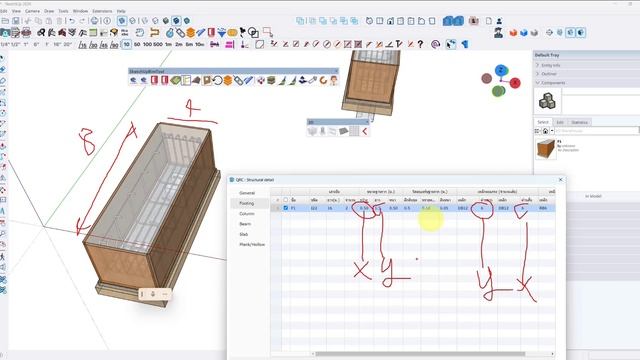The width and height of the screenshot is (640, 360).
Task: Click the purple spiral at-sign icon
Action: [436, 44]
